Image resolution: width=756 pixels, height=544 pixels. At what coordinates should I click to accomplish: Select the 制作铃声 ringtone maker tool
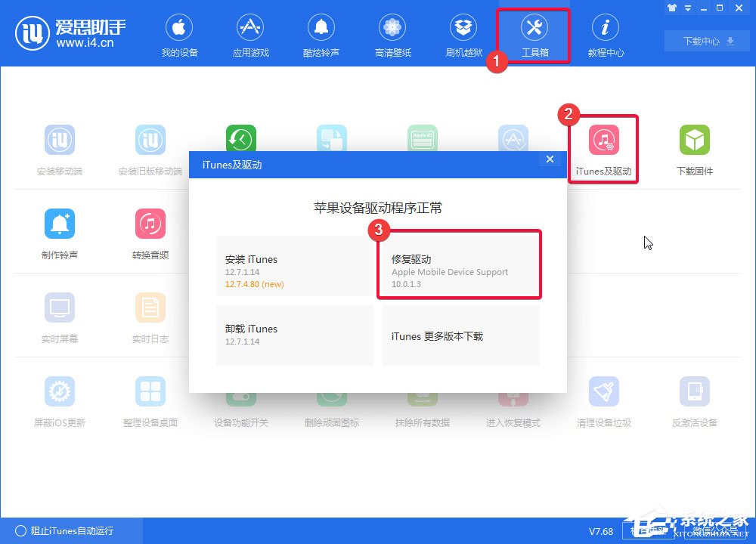pyautogui.click(x=60, y=232)
